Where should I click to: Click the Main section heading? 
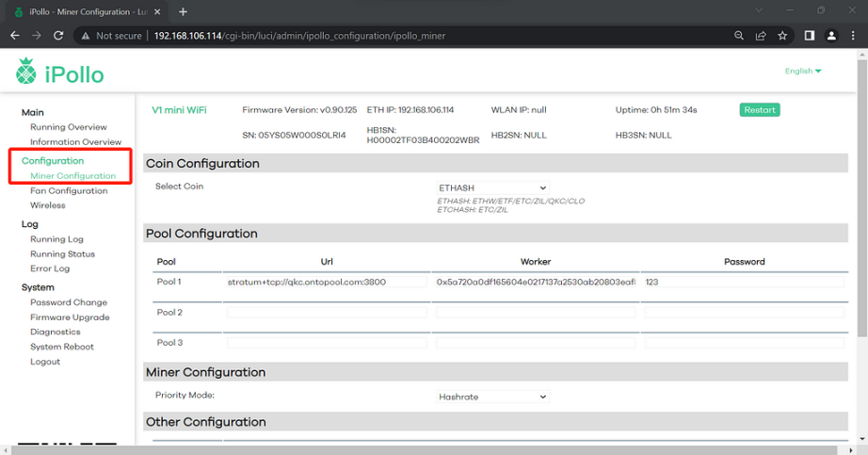pyautogui.click(x=32, y=112)
